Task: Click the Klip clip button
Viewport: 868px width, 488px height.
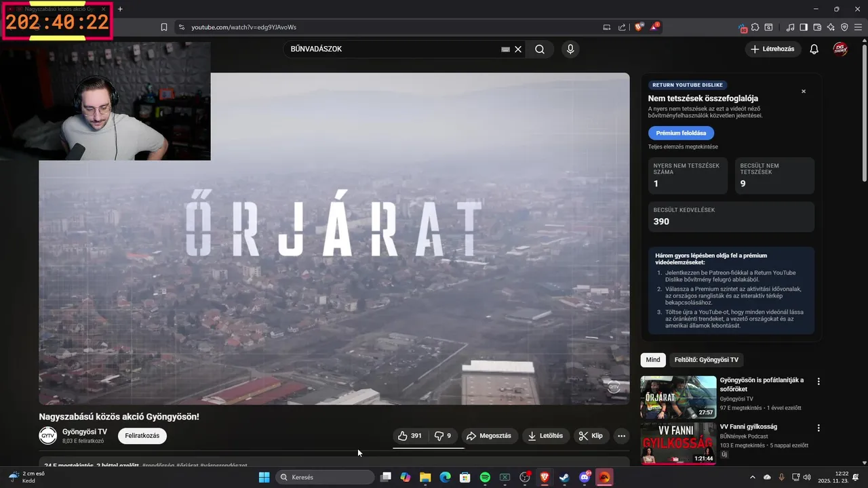Action: (591, 436)
